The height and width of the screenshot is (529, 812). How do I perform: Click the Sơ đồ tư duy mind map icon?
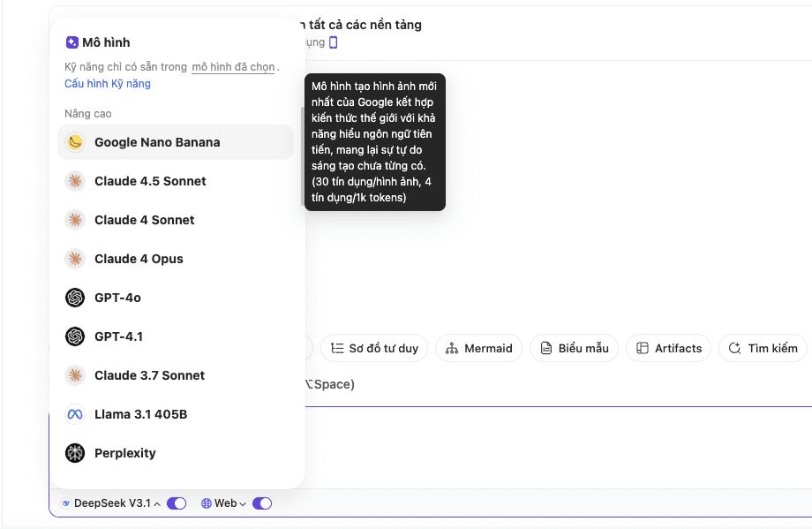337,348
